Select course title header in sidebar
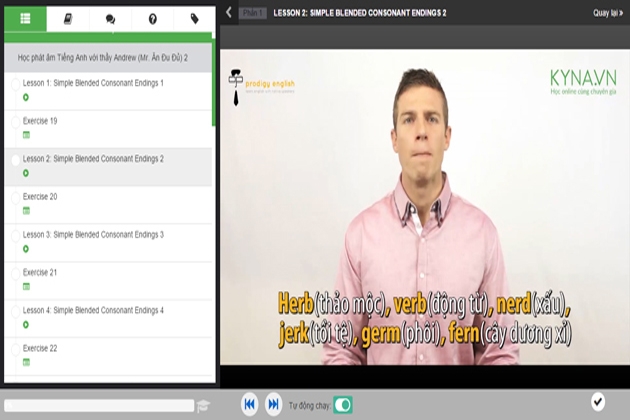 point(108,58)
